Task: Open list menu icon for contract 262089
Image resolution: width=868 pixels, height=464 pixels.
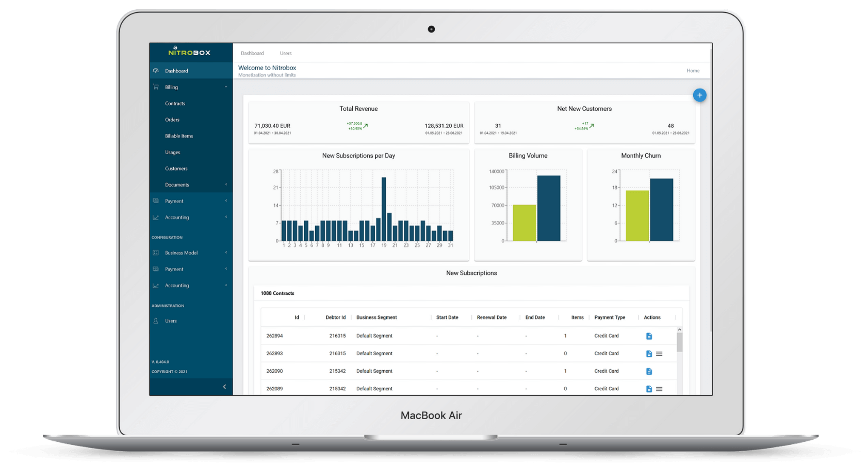Action: (659, 389)
